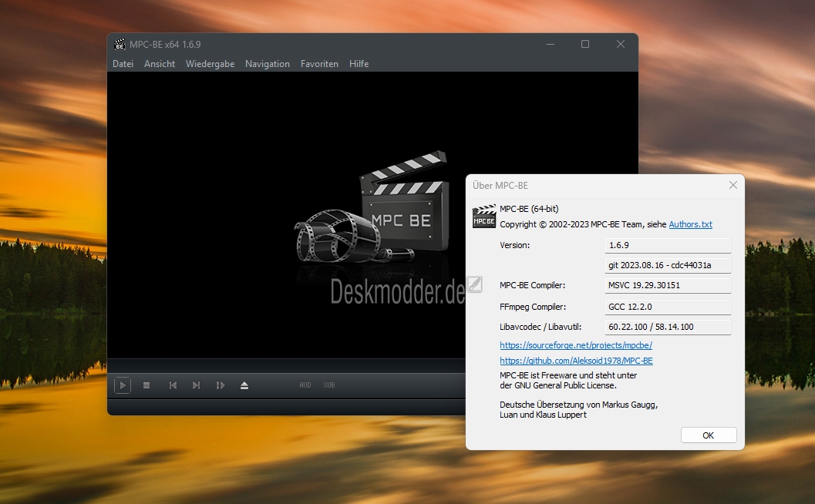815x504 pixels.
Task: Open the GitHub Aleksoid1978/MPC-BE link
Action: coord(577,361)
